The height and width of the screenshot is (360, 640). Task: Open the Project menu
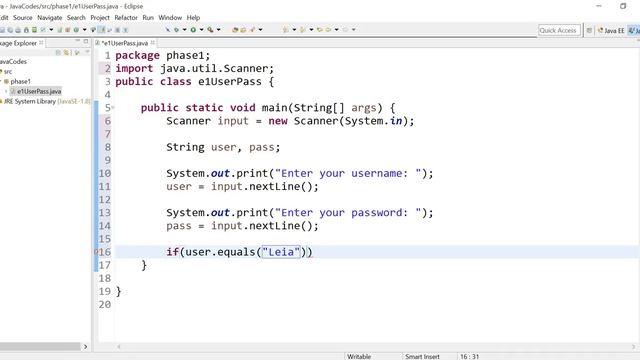coord(100,18)
